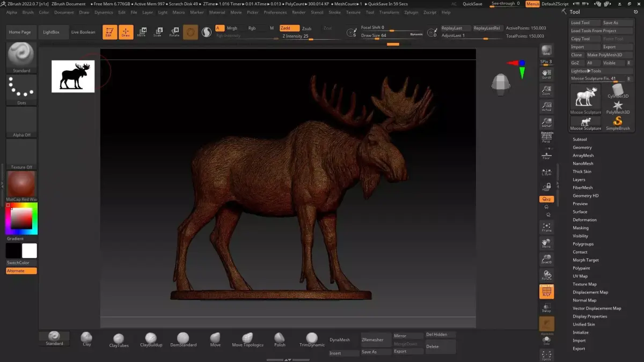644x362 pixels.
Task: Toggle PolyF polyframe display
Action: 546,291
